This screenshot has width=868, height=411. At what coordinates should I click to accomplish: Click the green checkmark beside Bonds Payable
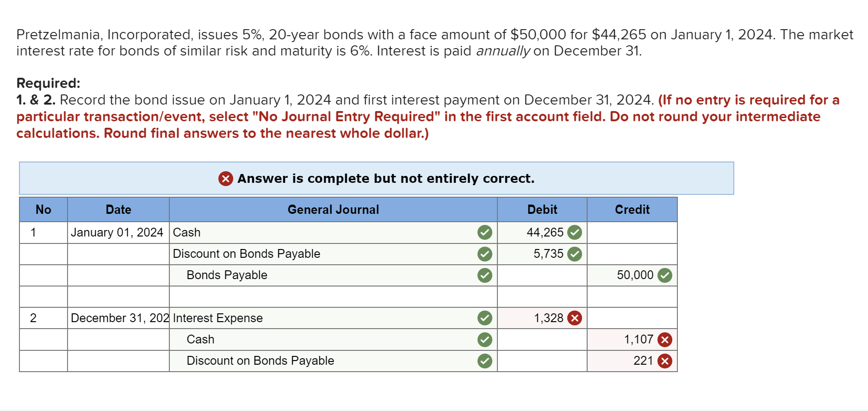click(484, 275)
